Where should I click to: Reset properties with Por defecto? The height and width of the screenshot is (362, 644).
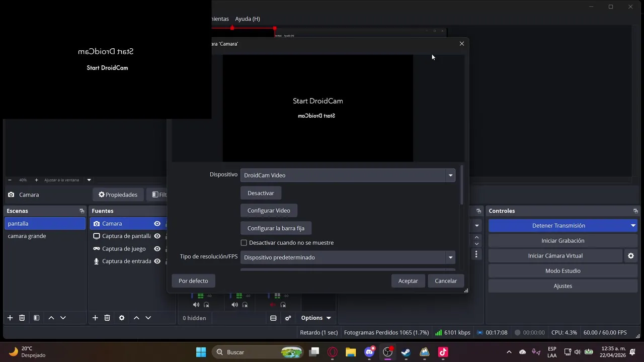coord(193,281)
